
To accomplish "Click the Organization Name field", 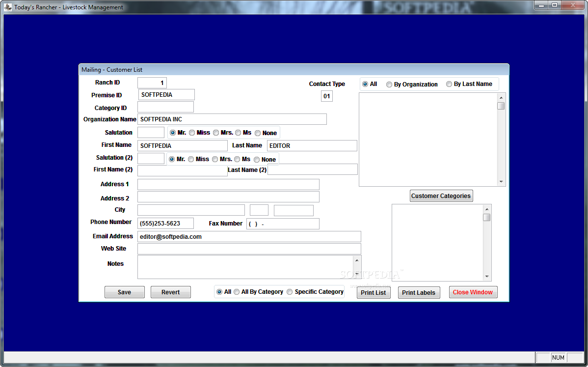I will (x=232, y=119).
